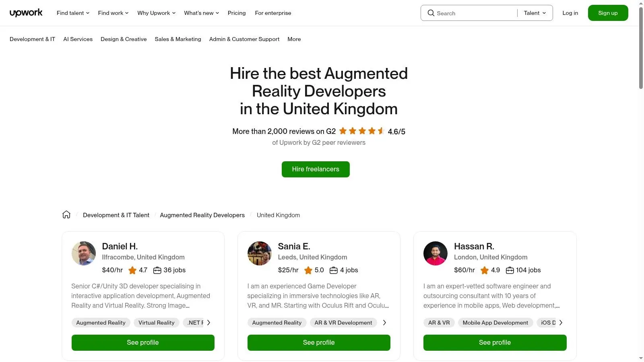644x362 pixels.
Task: Click the Hire freelancers button
Action: (315, 169)
